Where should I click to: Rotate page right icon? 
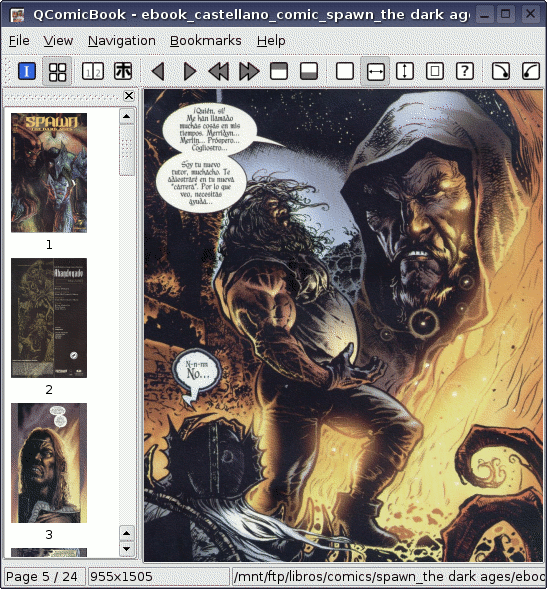(501, 71)
